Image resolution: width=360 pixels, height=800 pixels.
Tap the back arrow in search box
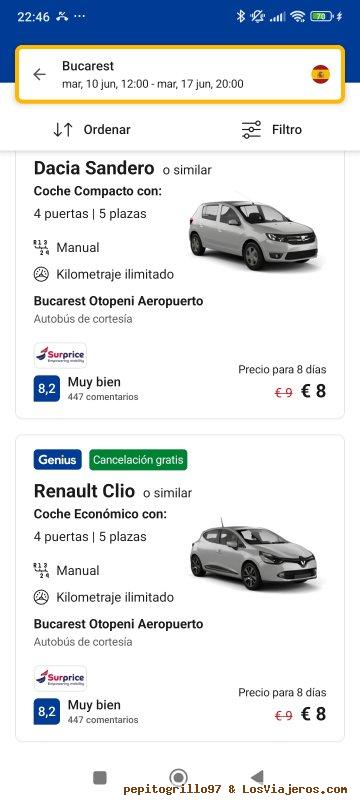click(39, 74)
